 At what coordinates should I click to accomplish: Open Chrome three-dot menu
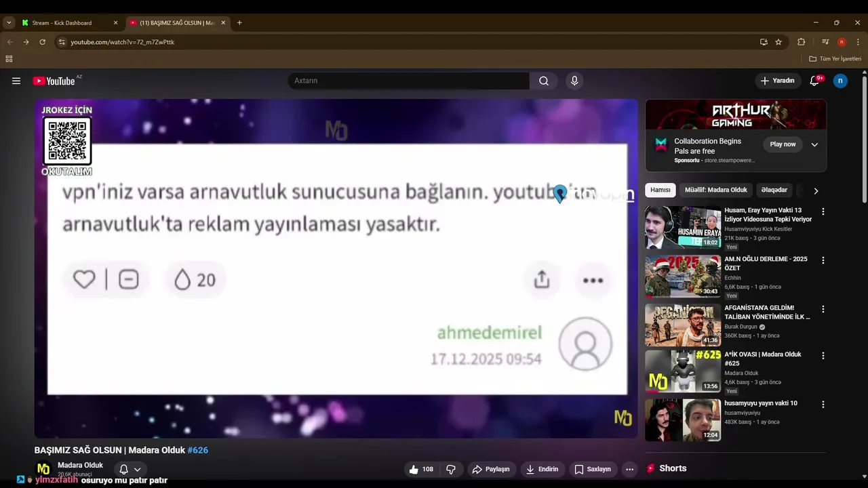pos(858,42)
